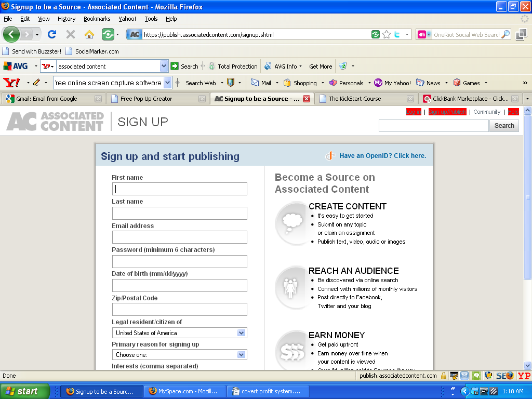Click the Home icon in navigation bar
The image size is (532, 399).
tap(89, 35)
